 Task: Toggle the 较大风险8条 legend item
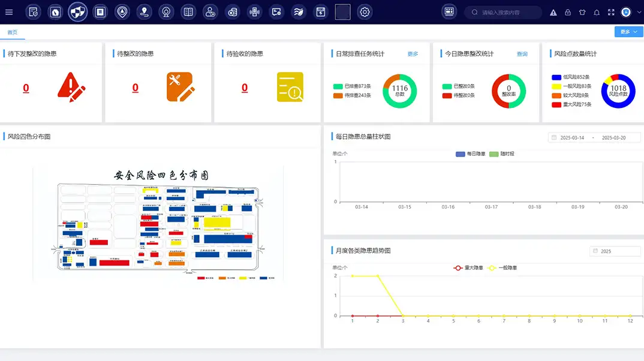pyautogui.click(x=570, y=95)
